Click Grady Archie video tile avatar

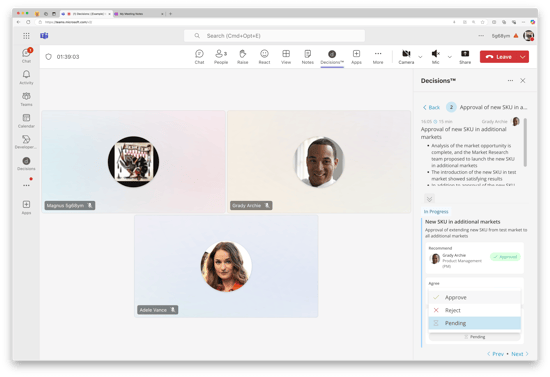(x=319, y=162)
